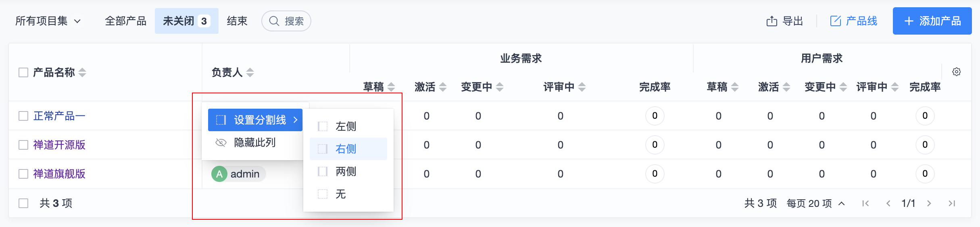Image resolution: width=980 pixels, height=227 pixels.
Task: Click the sort icon beside 产品名称
Action: [x=82, y=72]
